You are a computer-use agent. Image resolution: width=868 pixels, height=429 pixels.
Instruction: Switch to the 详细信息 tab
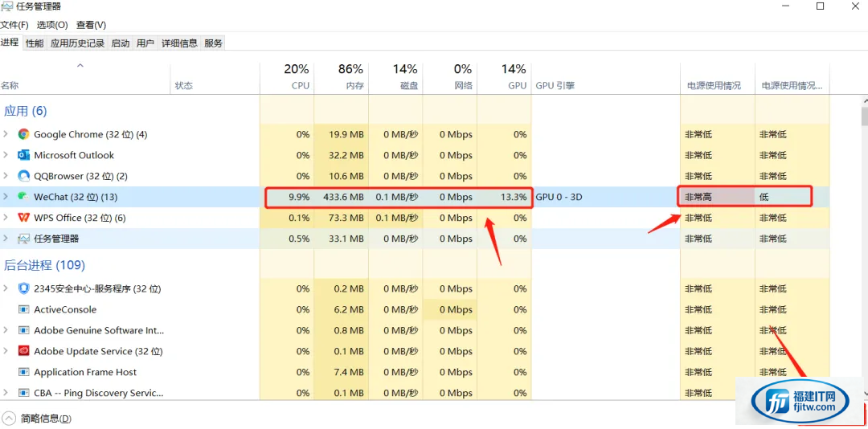coord(179,43)
